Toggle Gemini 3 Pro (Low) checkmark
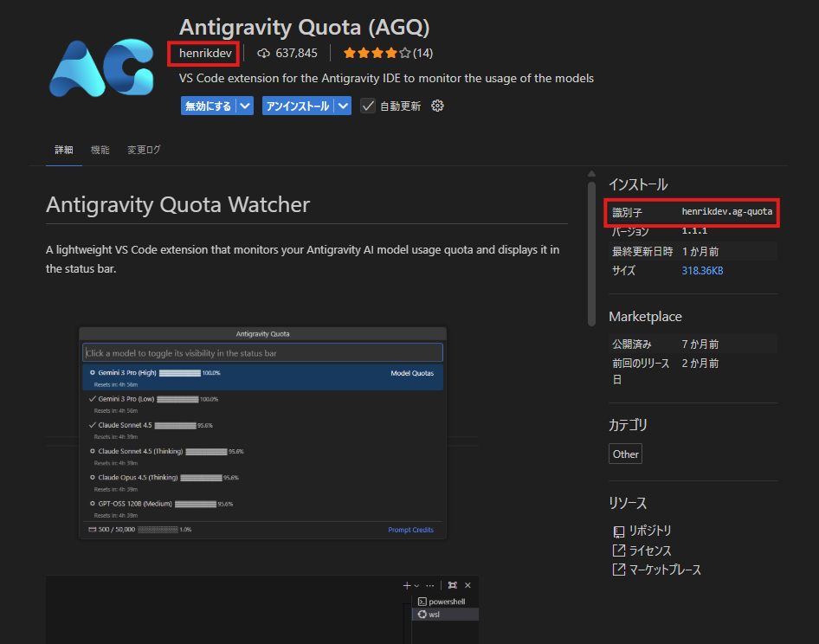The width and height of the screenshot is (819, 644). pos(93,399)
